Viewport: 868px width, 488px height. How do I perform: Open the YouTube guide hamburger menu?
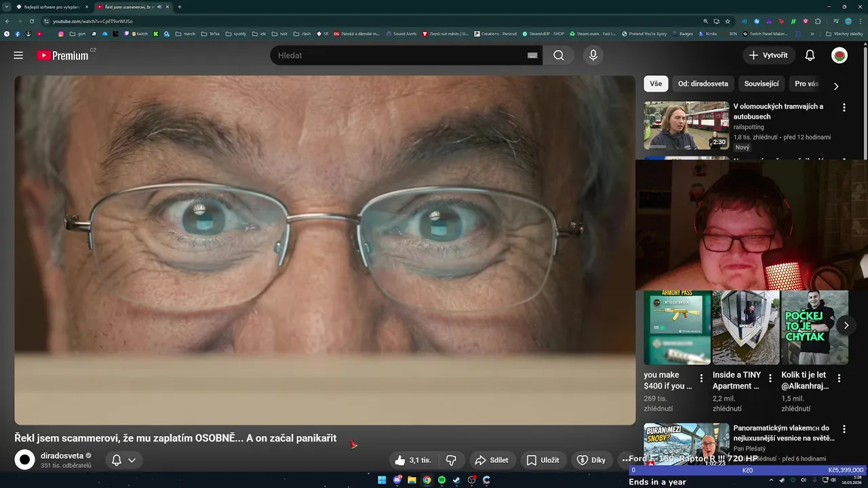[x=18, y=56]
